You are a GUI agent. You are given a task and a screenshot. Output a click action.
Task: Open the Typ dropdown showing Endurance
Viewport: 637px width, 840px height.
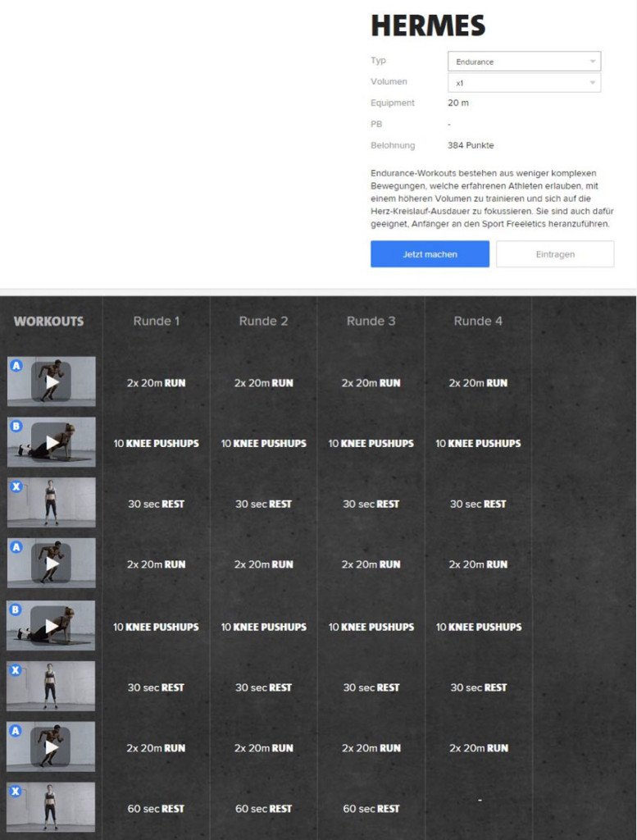524,61
